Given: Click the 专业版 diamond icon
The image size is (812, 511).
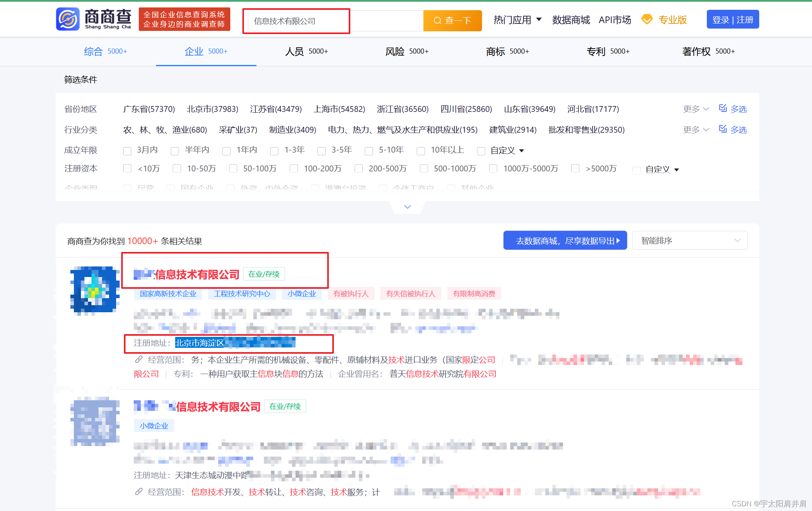Looking at the screenshot, I should coord(647,19).
